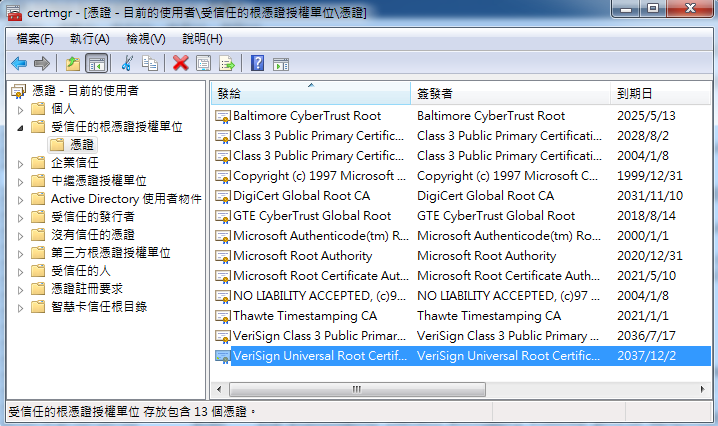The width and height of the screenshot is (718, 426).
Task: Sort by the 發給 column header
Action: (311, 93)
